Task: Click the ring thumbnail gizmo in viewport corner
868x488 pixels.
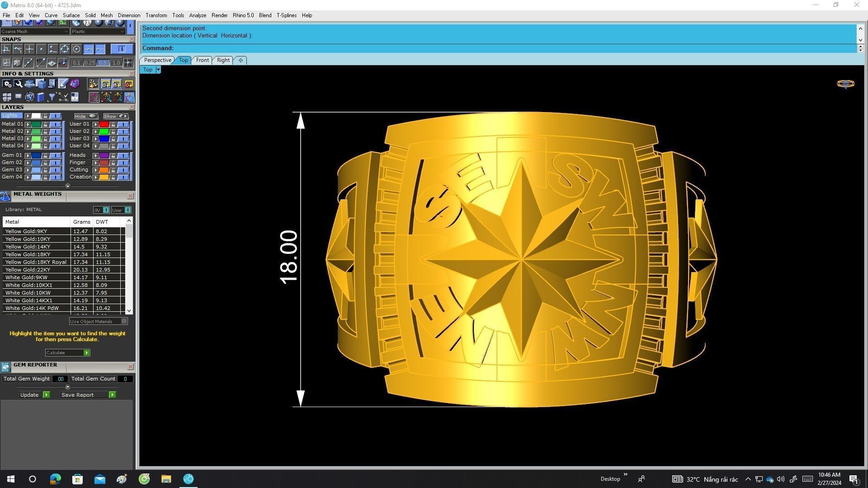Action: coord(845,84)
